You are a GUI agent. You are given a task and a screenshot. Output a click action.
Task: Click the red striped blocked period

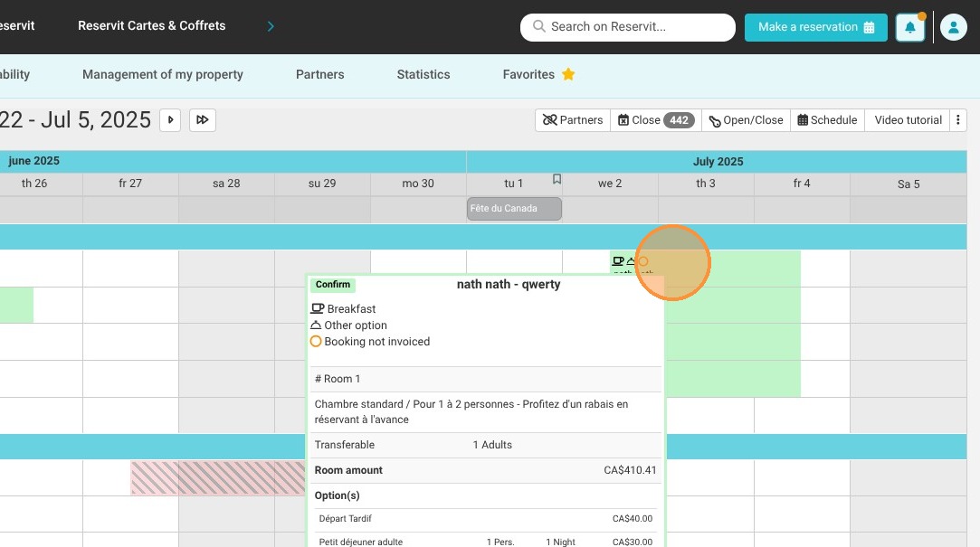[x=217, y=477]
